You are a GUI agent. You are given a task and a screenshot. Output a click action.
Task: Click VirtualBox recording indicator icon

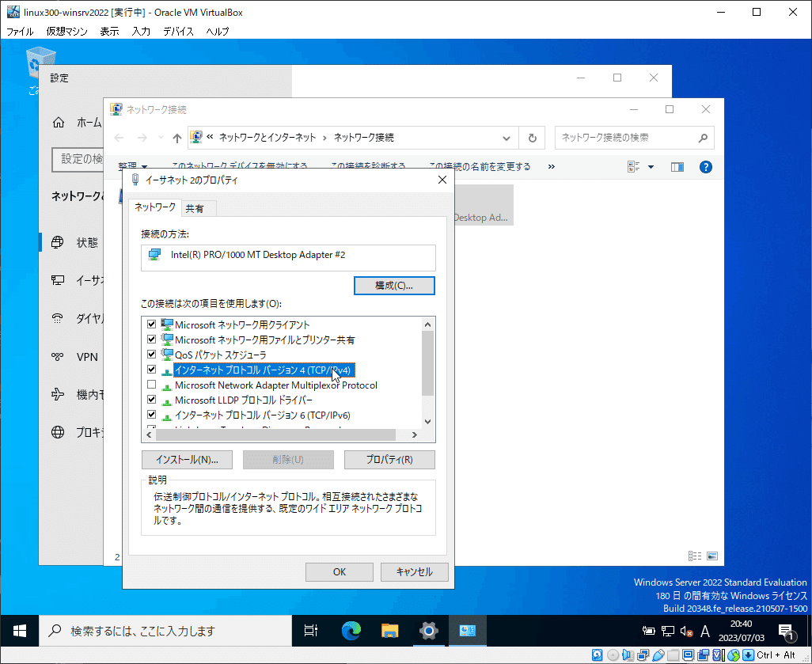click(703, 655)
